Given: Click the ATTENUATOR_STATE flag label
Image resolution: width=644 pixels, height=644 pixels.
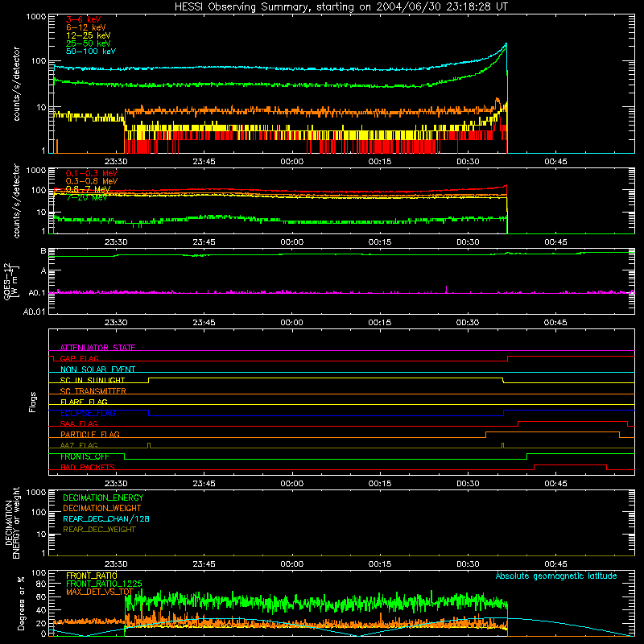Looking at the screenshot, I should (x=97, y=348).
